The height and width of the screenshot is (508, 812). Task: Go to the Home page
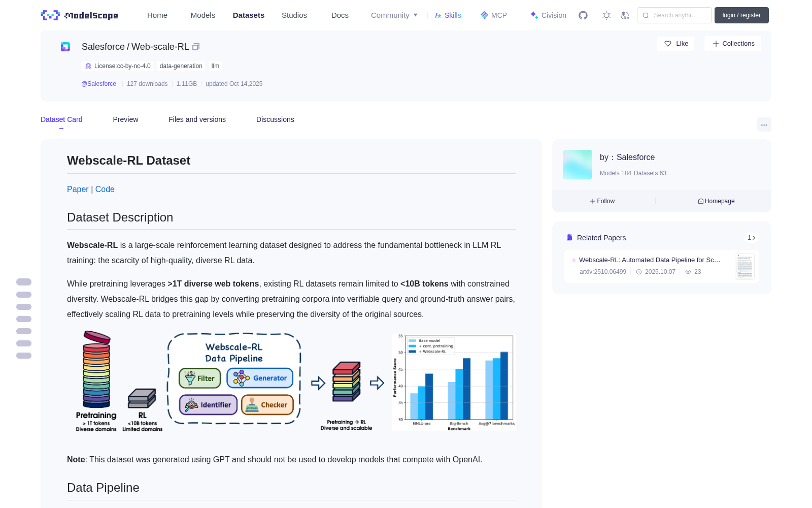[157, 15]
